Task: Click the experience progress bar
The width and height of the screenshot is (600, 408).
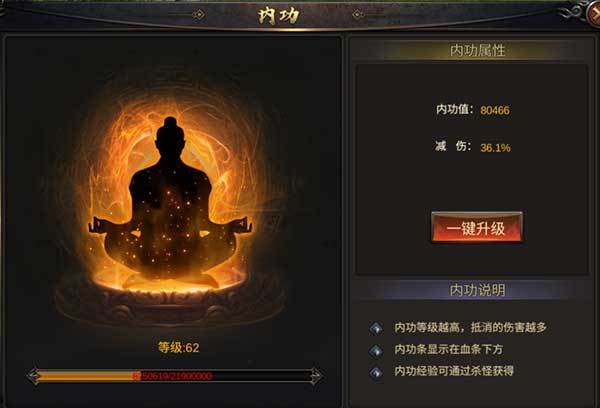Action: (175, 376)
